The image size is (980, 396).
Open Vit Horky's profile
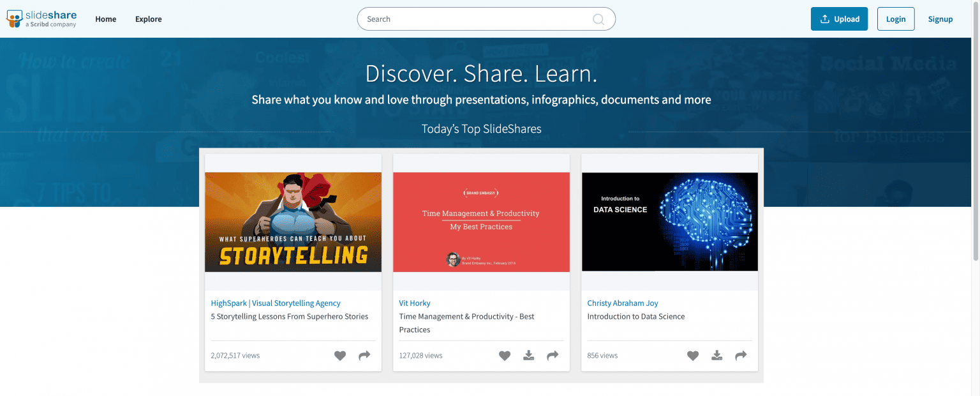[x=415, y=303]
